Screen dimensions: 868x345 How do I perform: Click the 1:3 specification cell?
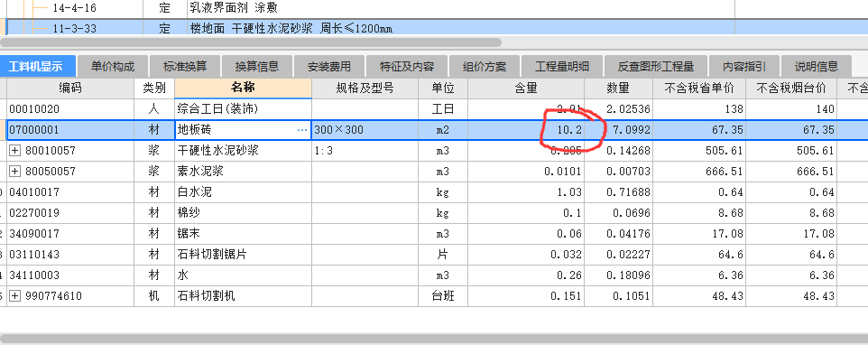point(365,151)
